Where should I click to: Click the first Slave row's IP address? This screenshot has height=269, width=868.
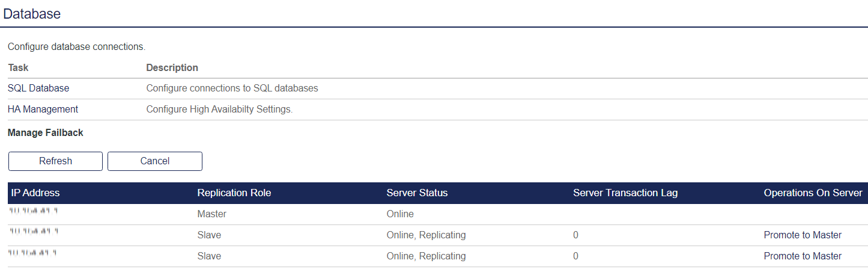point(33,232)
